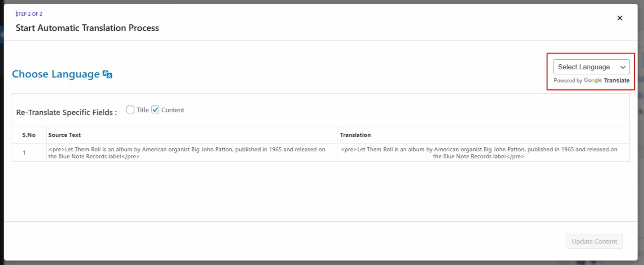Image resolution: width=644 pixels, height=265 pixels.
Task: Click the Google logo under the dropdown
Action: (x=592, y=81)
